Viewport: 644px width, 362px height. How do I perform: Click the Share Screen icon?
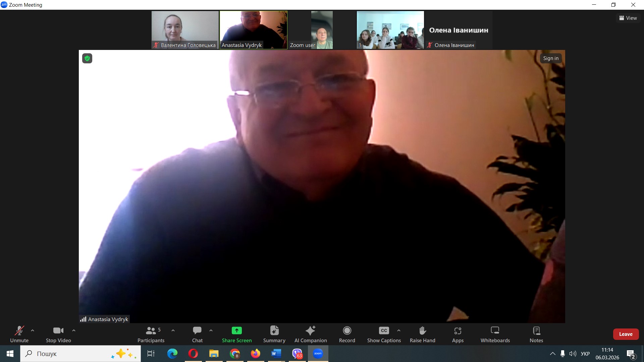[236, 331]
